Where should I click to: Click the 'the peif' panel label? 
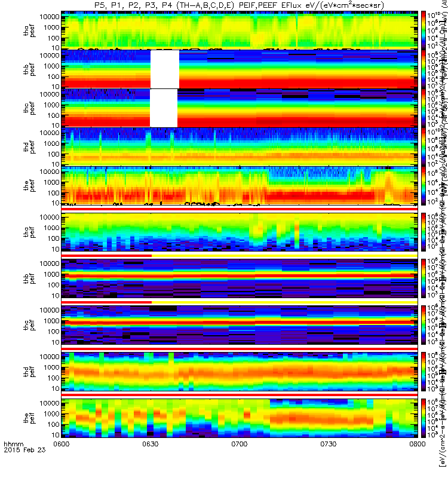tap(29, 418)
